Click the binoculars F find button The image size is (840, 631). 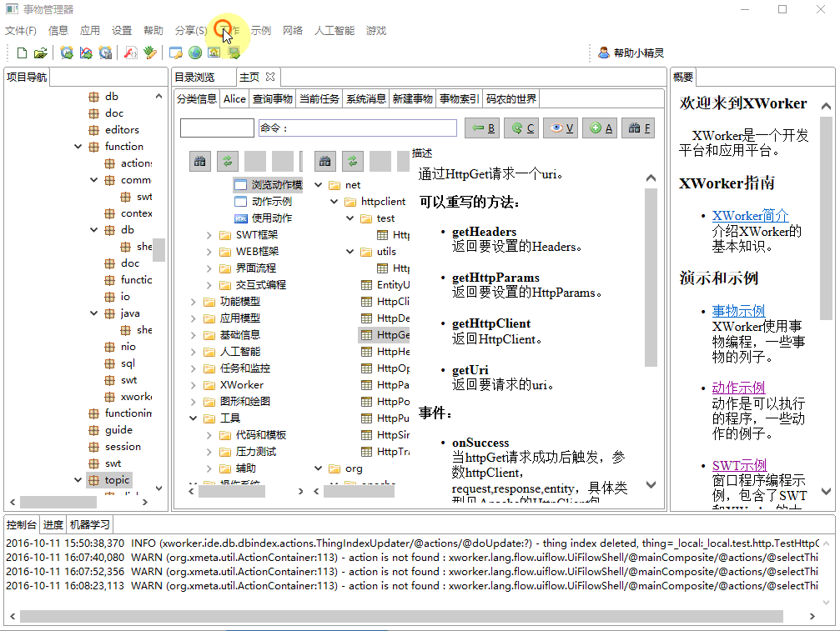pos(639,128)
